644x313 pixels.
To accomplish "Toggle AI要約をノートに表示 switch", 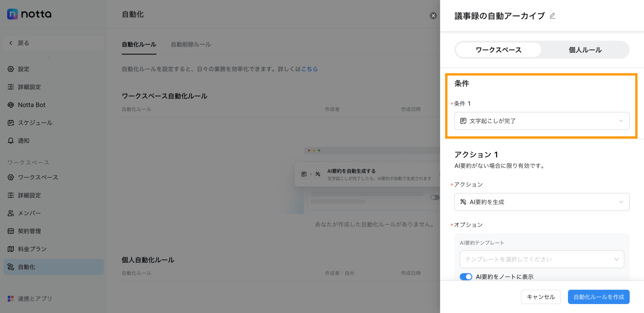I will coord(466,277).
